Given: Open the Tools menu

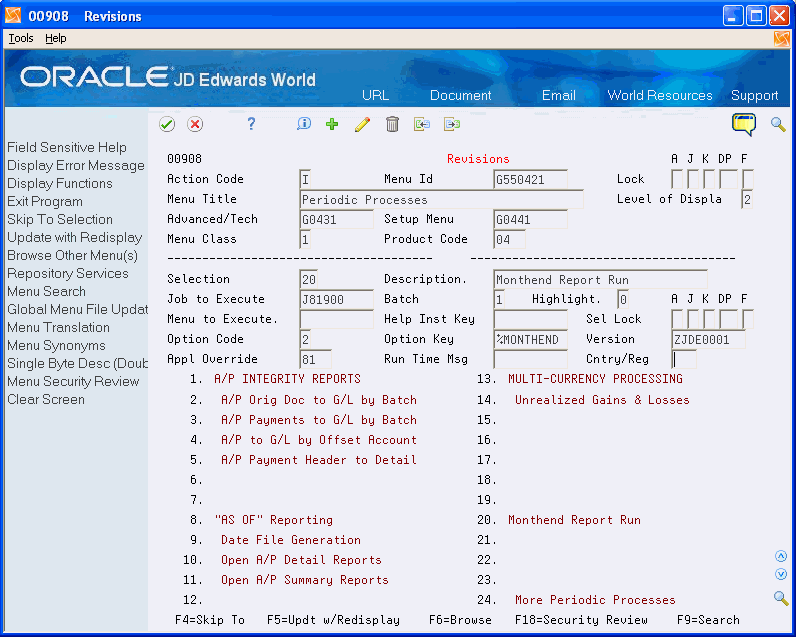Looking at the screenshot, I should coord(21,39).
